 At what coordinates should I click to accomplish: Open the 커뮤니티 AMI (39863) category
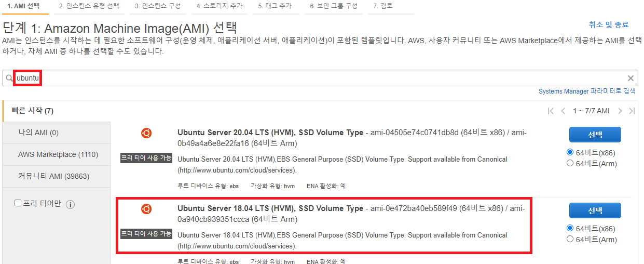tap(57, 176)
